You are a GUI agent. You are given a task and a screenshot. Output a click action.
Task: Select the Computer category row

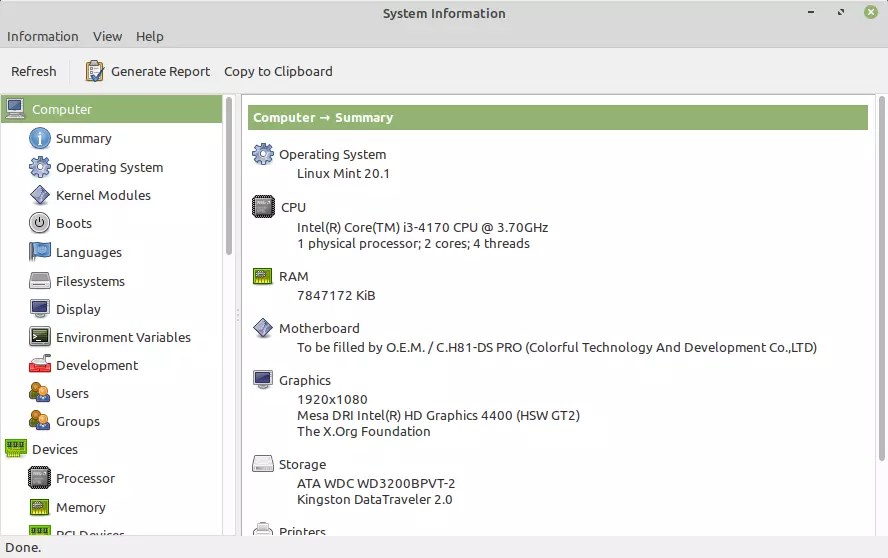pyautogui.click(x=112, y=109)
